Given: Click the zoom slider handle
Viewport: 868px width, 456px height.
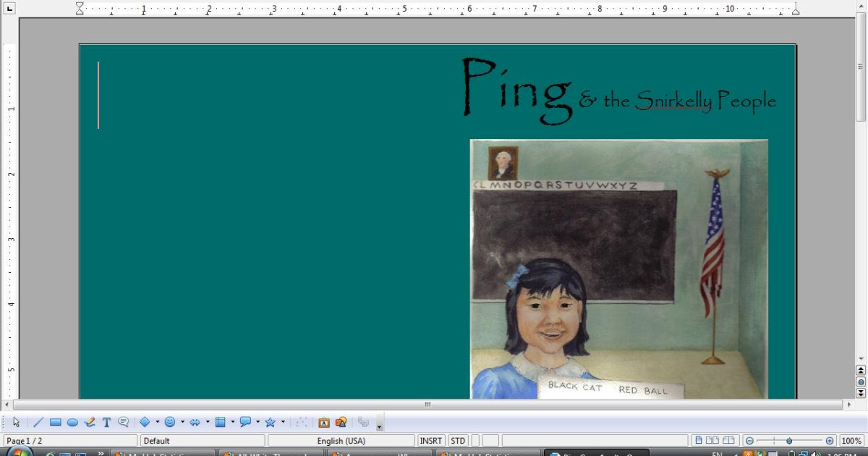Looking at the screenshot, I should pos(789,441).
